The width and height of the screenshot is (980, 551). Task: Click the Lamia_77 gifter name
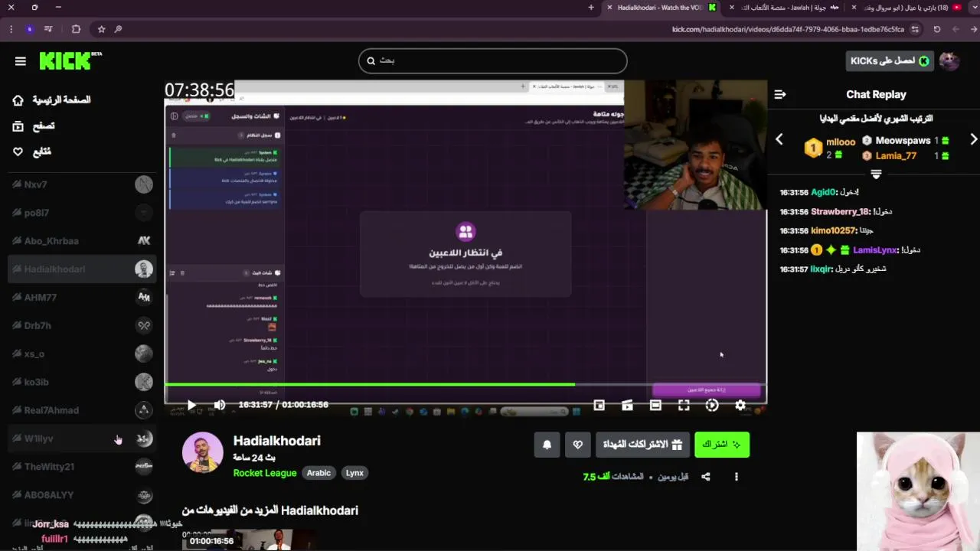pyautogui.click(x=896, y=155)
